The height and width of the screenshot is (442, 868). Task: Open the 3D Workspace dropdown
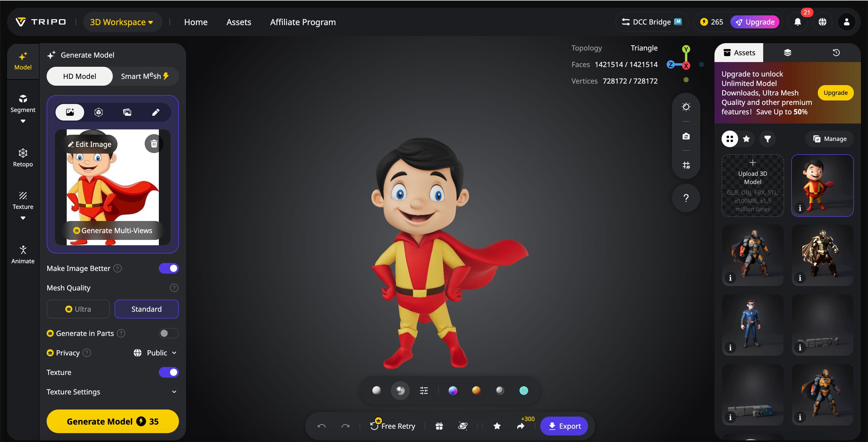click(122, 22)
